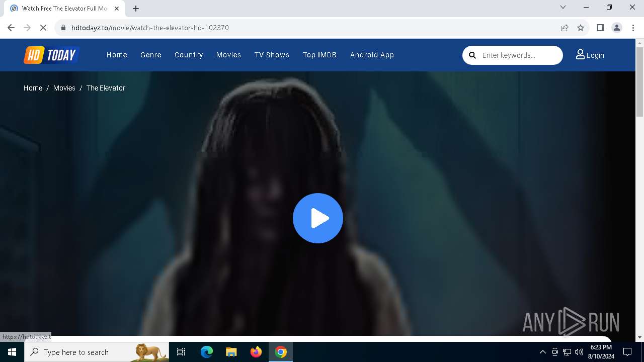Go to Movies in the navigation bar

228,55
